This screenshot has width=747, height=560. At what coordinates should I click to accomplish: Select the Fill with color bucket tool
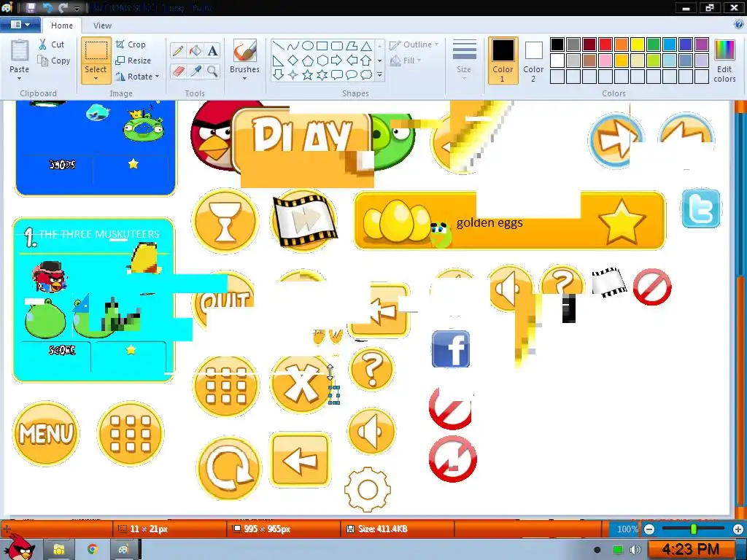click(196, 51)
